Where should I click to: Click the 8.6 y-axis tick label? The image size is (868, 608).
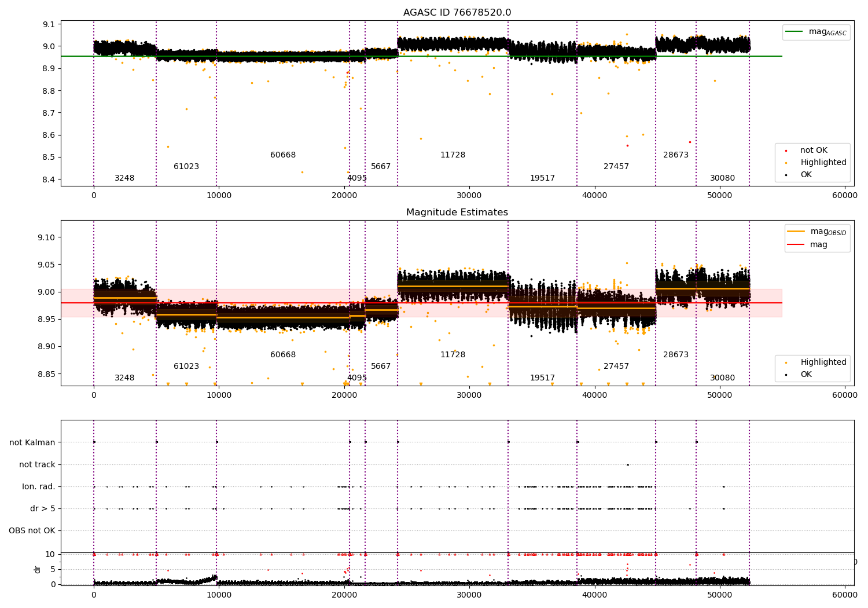coord(49,135)
